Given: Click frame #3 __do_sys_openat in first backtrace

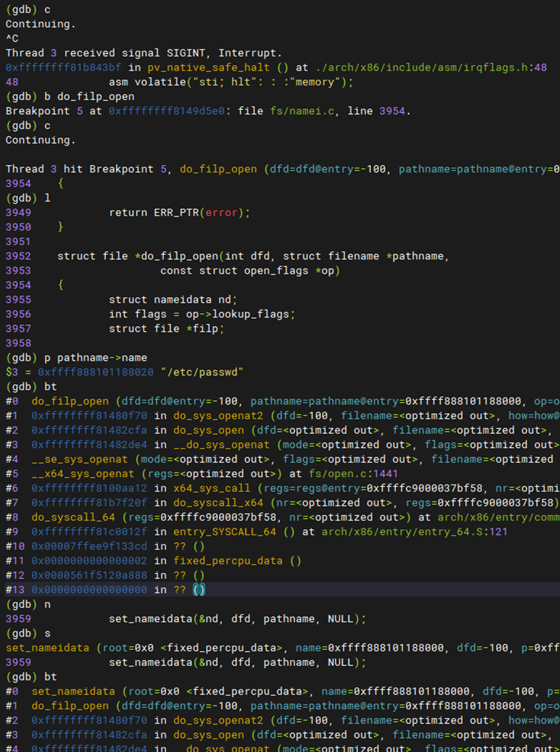Looking at the screenshot, I should (283, 445).
